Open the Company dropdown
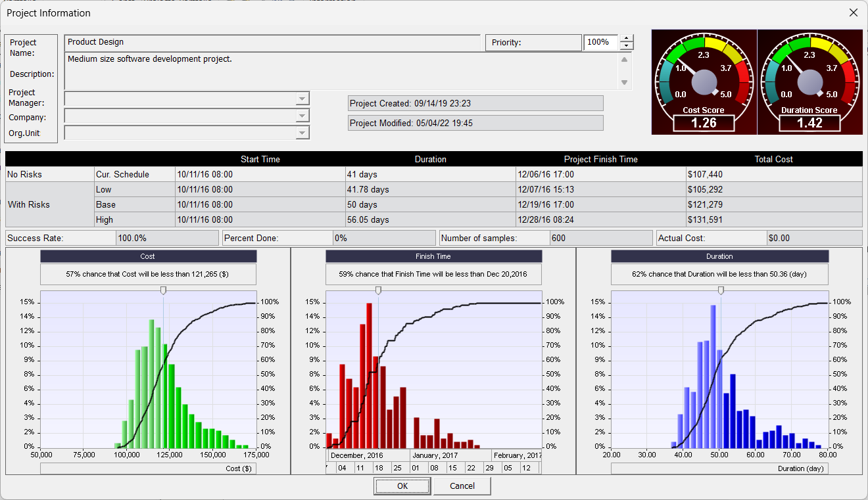 coord(302,116)
